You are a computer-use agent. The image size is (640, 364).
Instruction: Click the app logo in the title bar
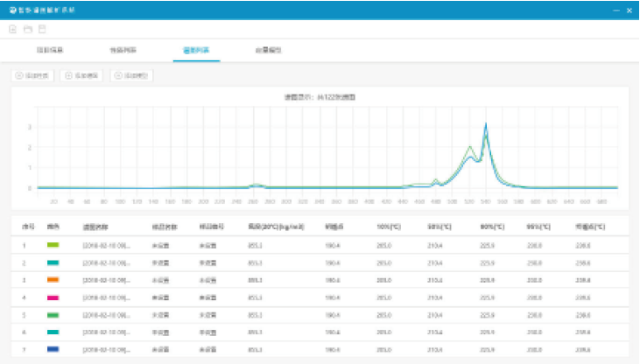11,9
